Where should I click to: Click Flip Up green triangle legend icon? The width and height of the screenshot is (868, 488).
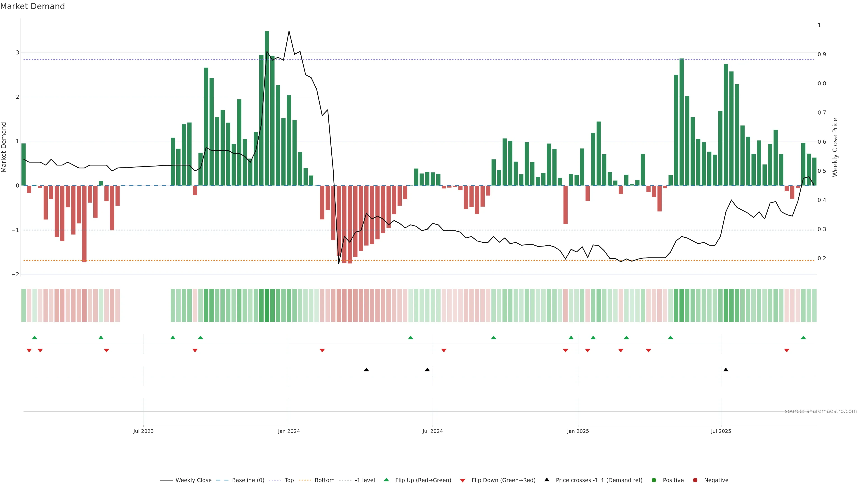coord(387,480)
